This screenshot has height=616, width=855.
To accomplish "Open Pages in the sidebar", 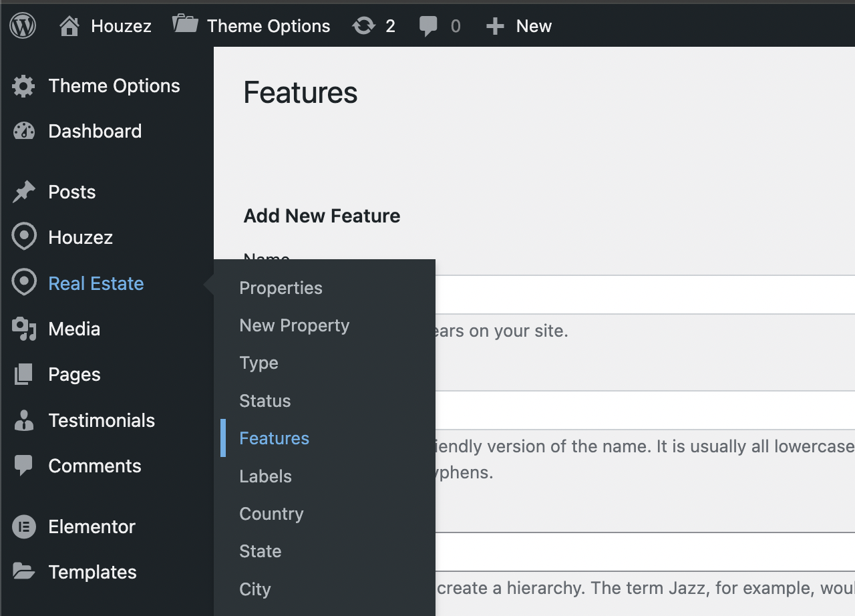I will point(75,375).
